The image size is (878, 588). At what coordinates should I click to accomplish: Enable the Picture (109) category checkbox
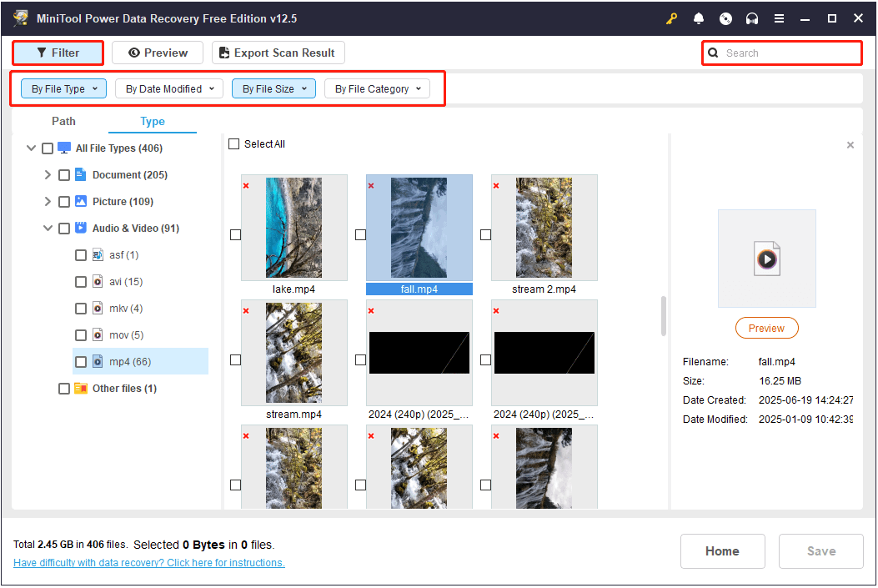pos(64,202)
